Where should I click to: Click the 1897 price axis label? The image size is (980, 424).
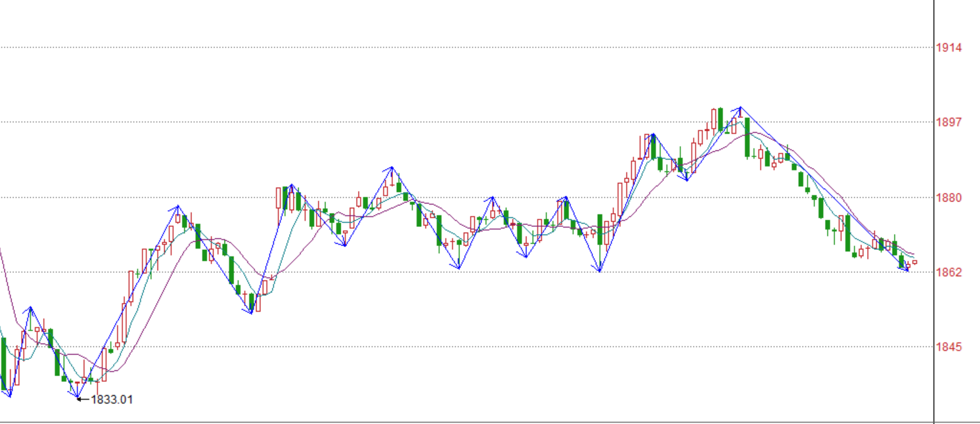tap(948, 122)
